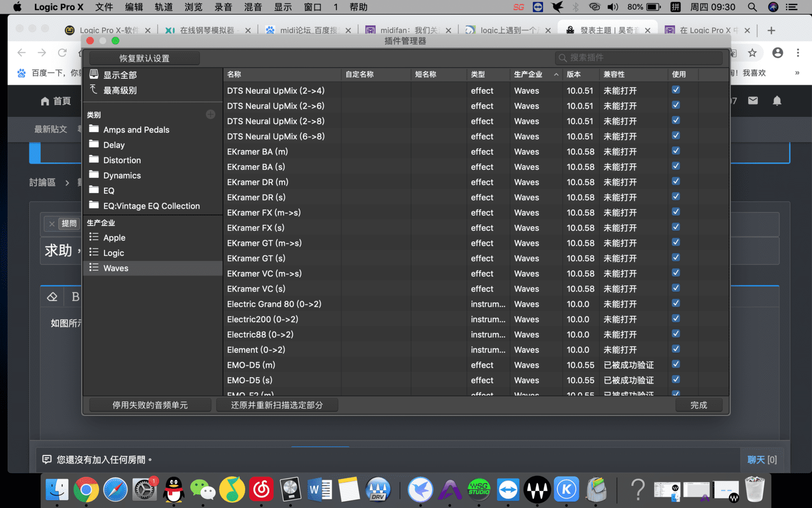Click browser reload icon behind dialog
This screenshot has height=508, width=812.
pyautogui.click(x=62, y=53)
